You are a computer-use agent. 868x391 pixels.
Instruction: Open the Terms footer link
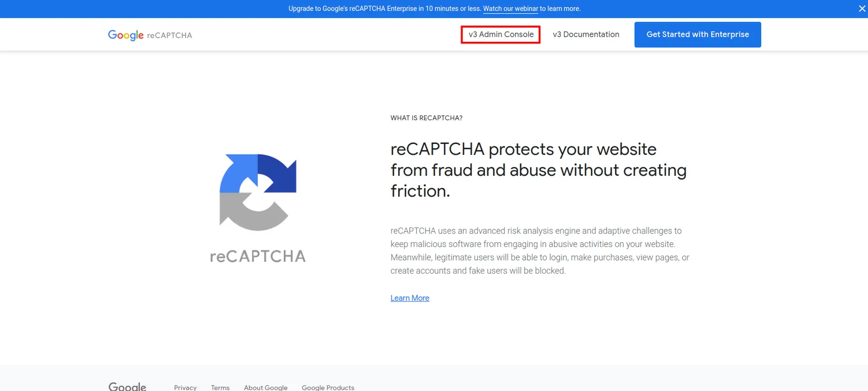tap(220, 387)
